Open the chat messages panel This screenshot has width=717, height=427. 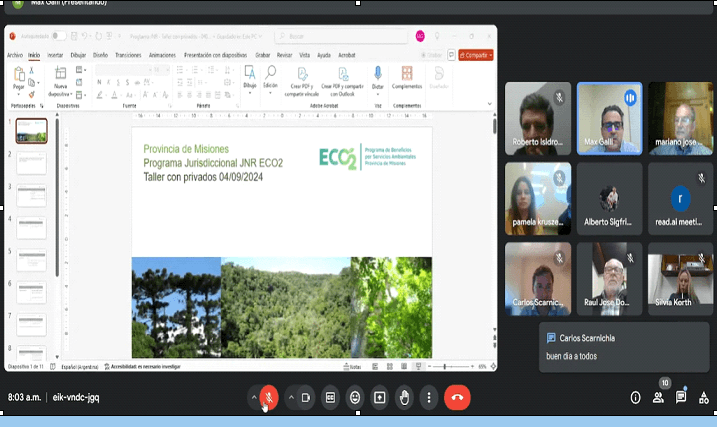[680, 397]
